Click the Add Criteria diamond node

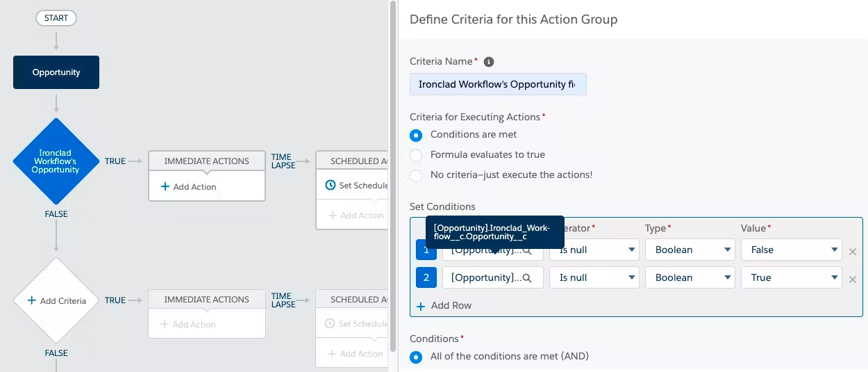tap(56, 300)
